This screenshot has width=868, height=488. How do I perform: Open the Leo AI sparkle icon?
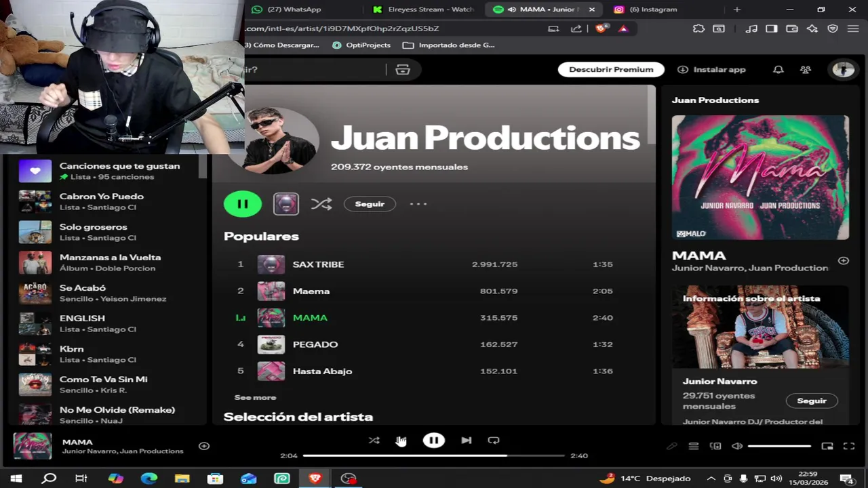812,28
